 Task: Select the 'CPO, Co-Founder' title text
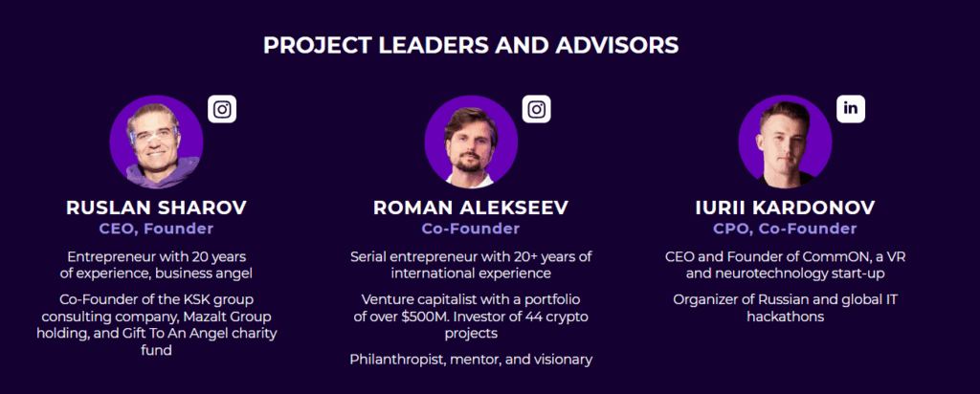tap(785, 229)
